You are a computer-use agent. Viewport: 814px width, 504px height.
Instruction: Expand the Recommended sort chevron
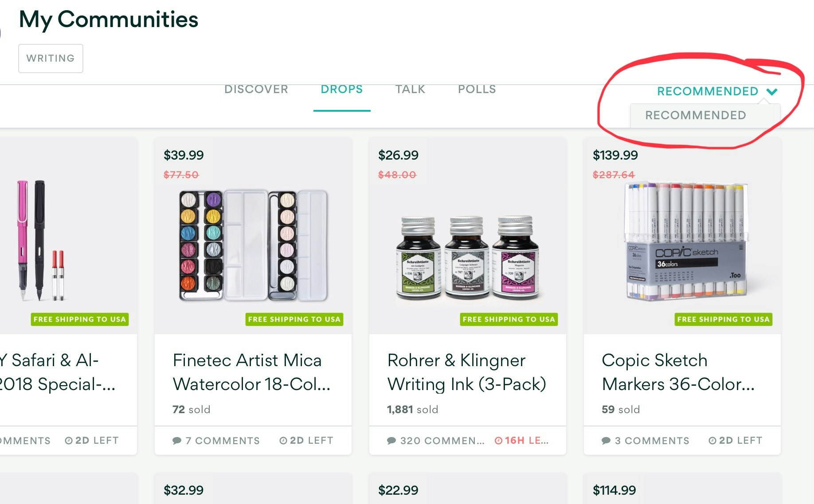tap(772, 91)
